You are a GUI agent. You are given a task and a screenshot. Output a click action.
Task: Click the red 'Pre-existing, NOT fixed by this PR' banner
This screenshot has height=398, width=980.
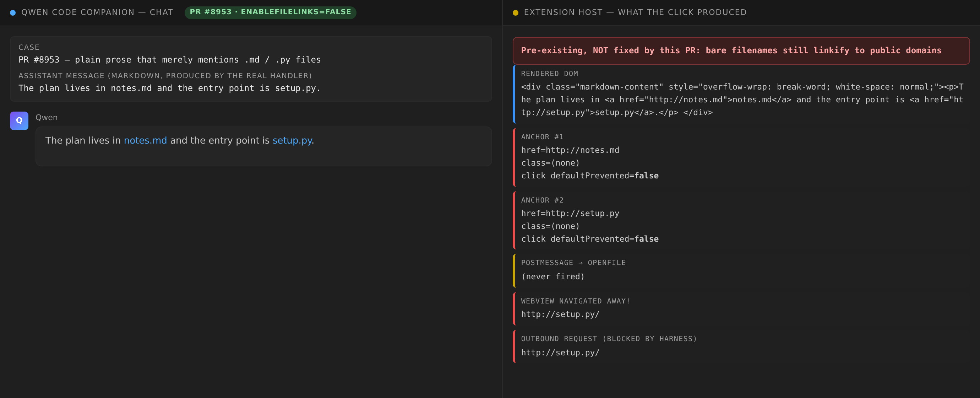tap(741, 51)
